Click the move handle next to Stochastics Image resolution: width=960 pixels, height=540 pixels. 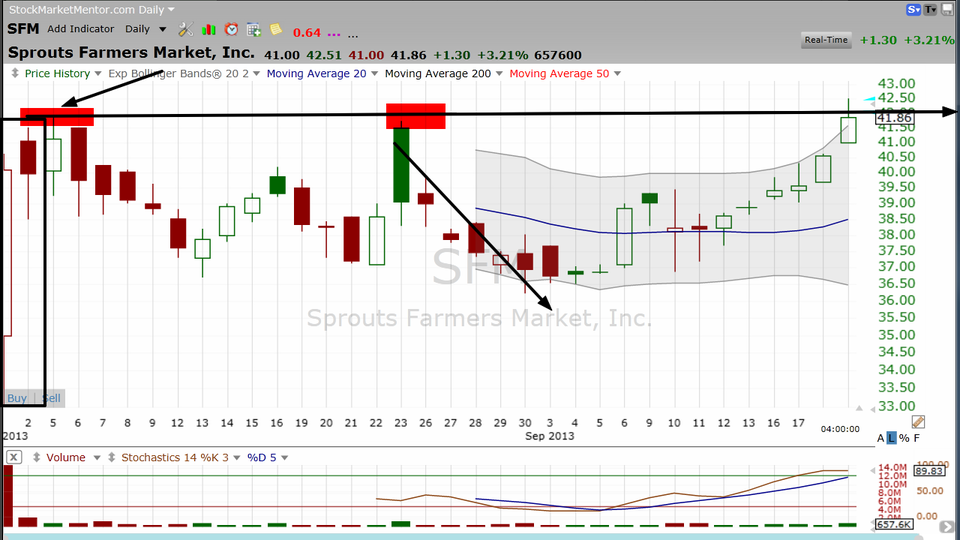pyautogui.click(x=111, y=457)
